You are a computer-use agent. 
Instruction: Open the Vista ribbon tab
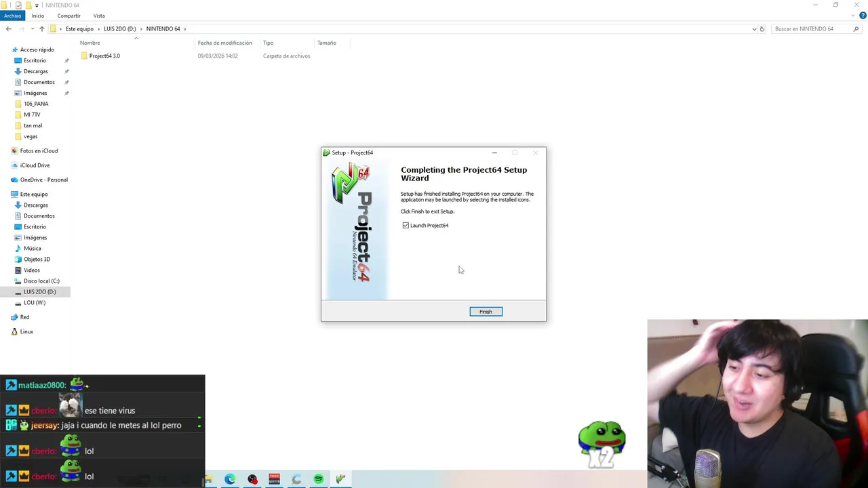(x=99, y=16)
